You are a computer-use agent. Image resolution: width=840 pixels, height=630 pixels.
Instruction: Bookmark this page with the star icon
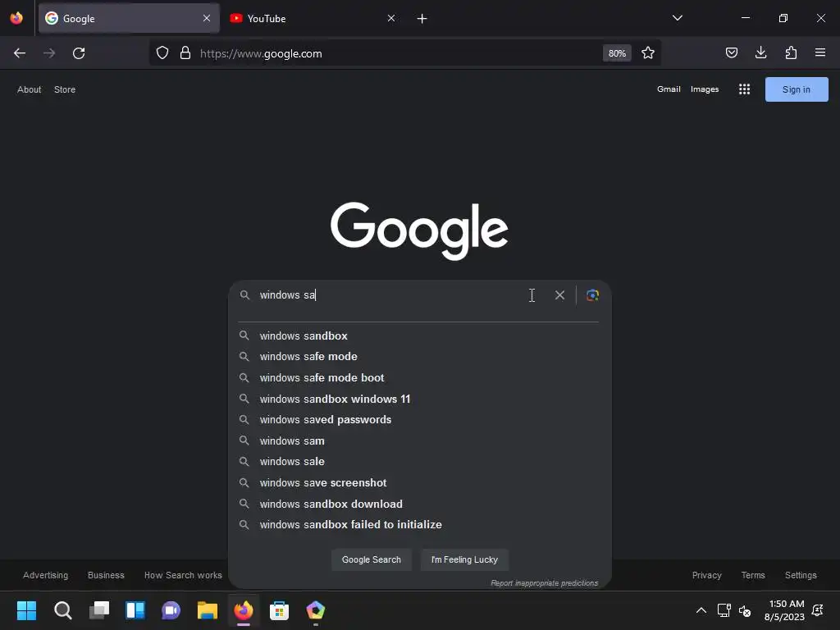648,53
